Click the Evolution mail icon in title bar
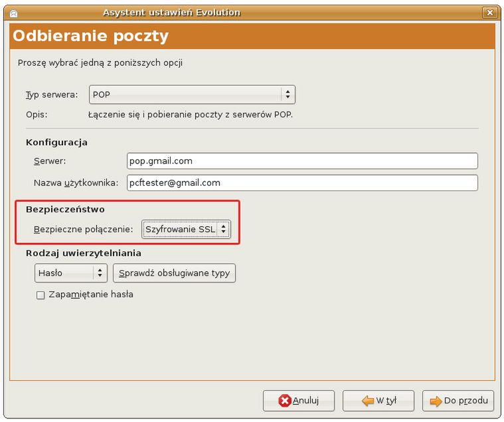The image size is (504, 422). coord(14,13)
